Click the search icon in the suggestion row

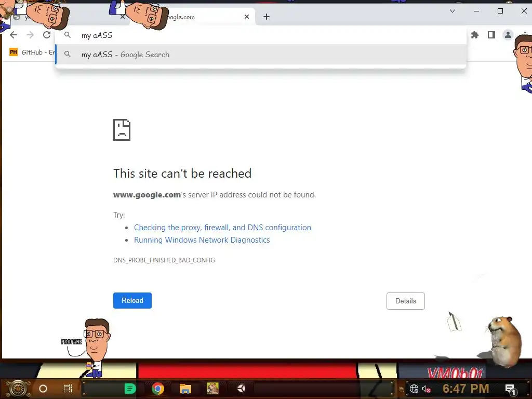68,54
